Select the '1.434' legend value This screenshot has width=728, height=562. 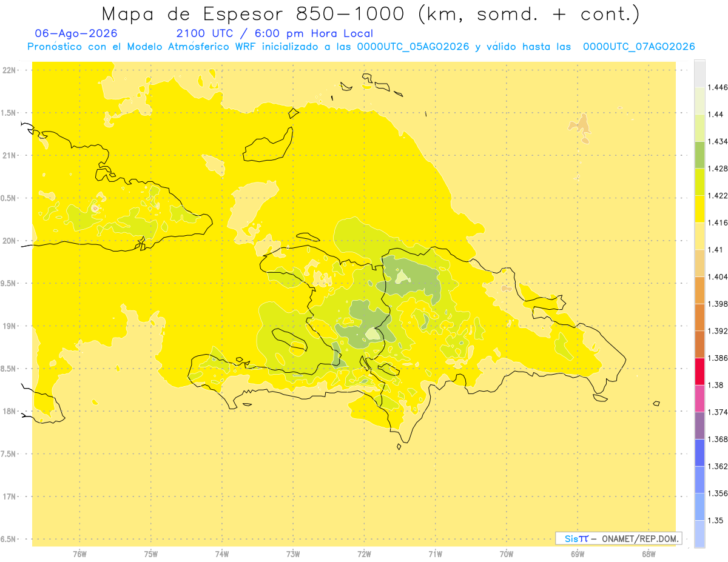click(x=718, y=141)
